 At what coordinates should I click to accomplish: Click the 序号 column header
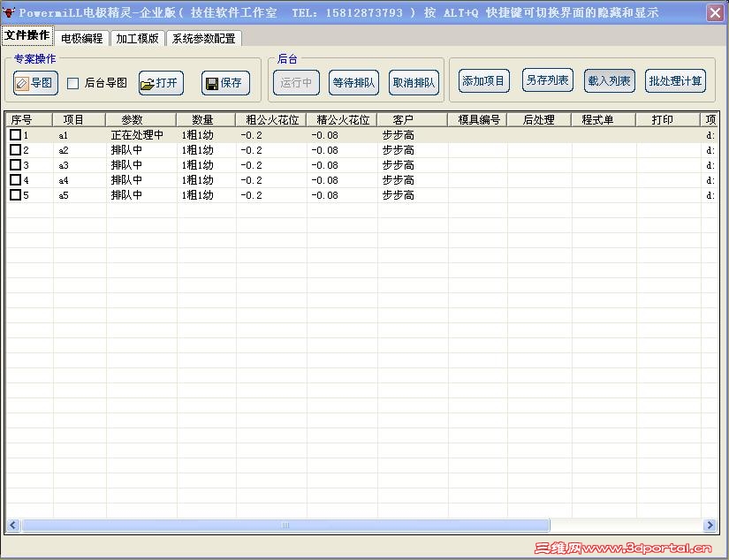coord(29,120)
